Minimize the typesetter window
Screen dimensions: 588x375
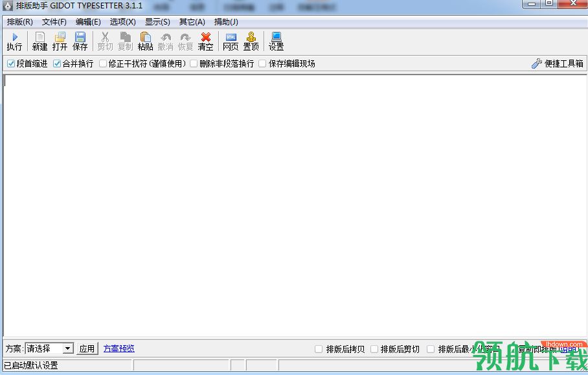point(532,4)
